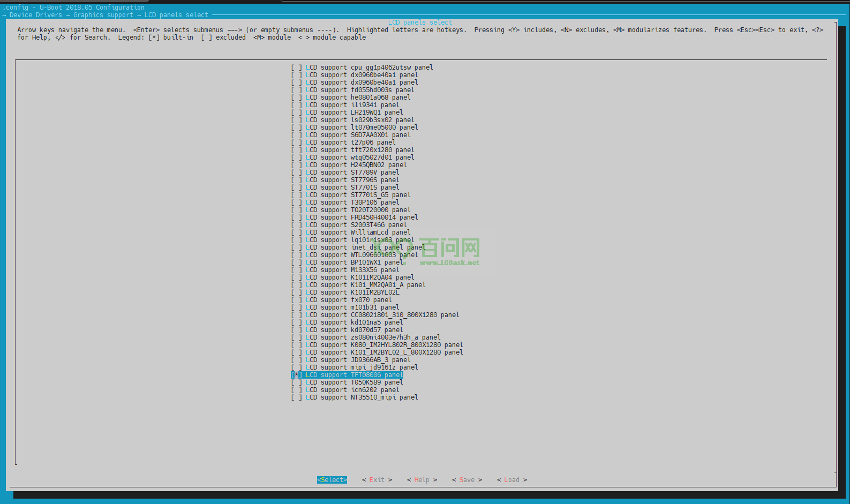Click the Exit button
The image size is (850, 504).
coord(377,480)
